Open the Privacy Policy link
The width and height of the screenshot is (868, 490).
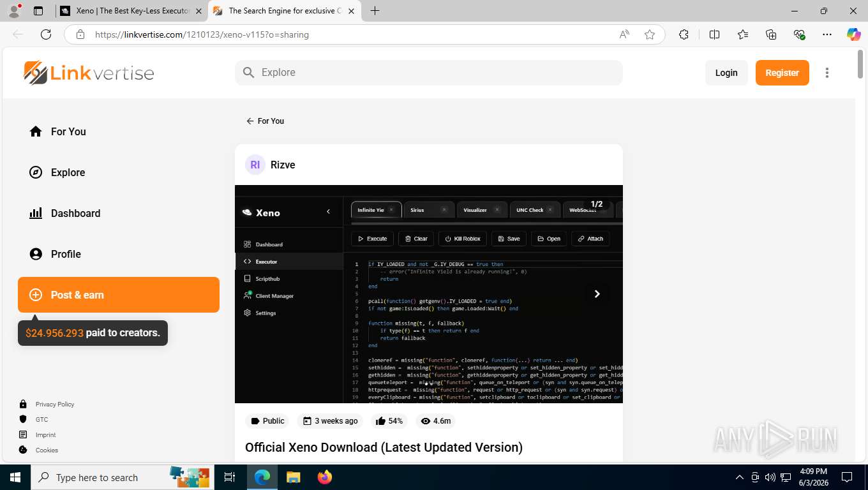(x=55, y=405)
